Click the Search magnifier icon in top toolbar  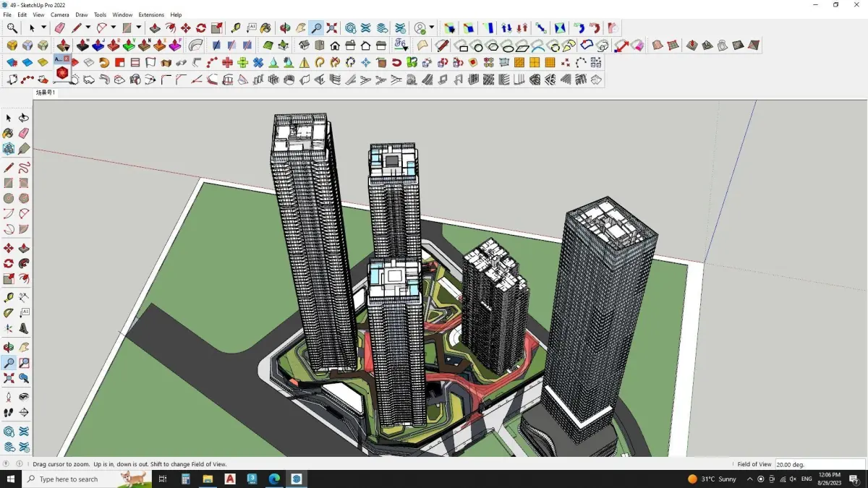point(12,28)
